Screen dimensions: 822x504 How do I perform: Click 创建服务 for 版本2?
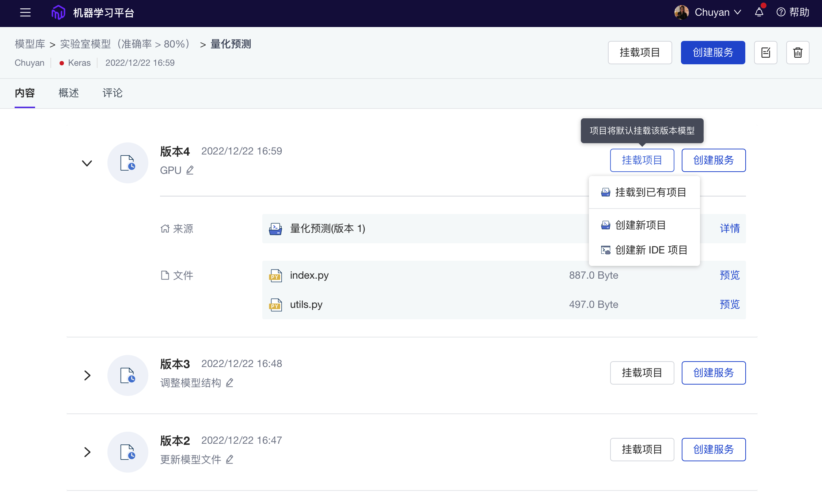pyautogui.click(x=713, y=450)
